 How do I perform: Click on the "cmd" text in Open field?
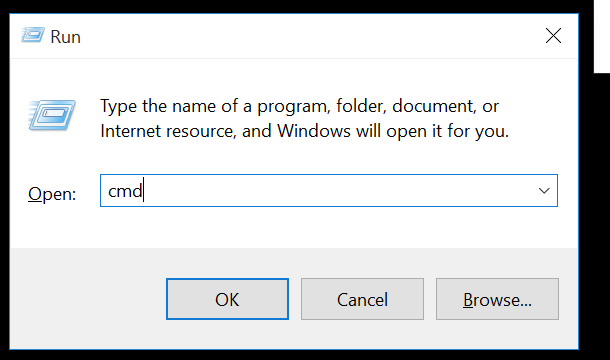[x=125, y=191]
